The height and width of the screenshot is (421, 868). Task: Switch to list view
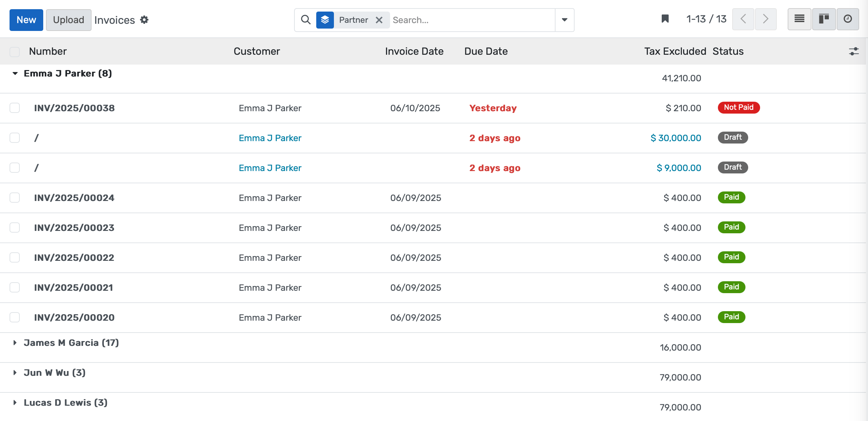click(799, 19)
